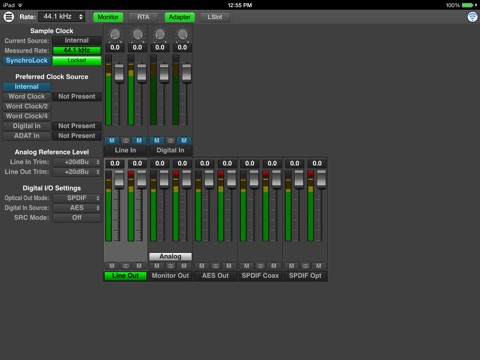480x360 pixels.
Task: Tap the Wi-Fi connection status icon
Action: tap(472, 17)
